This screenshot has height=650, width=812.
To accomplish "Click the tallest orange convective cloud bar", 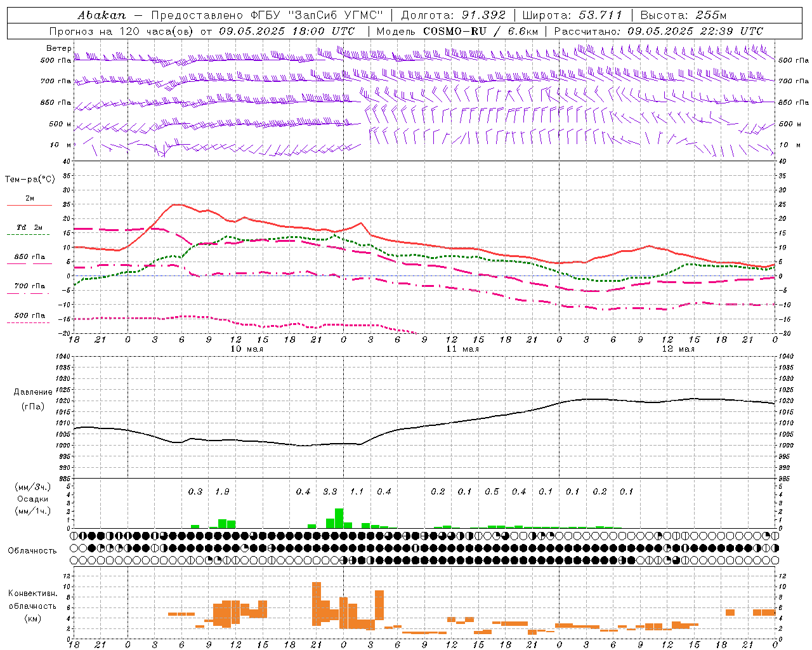I will (317, 604).
